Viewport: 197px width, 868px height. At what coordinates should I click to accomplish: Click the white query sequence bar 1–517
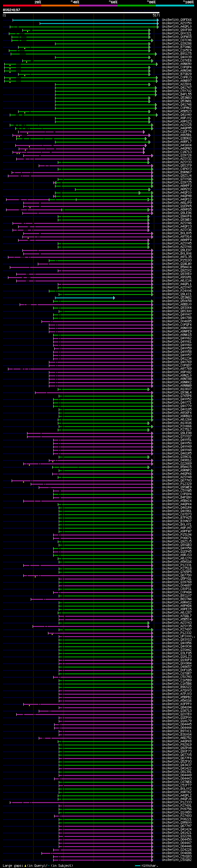pos(81,13)
